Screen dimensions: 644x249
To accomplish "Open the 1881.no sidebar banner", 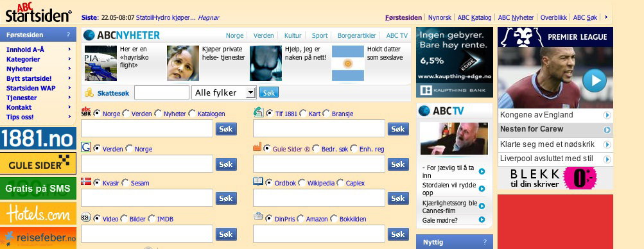I will pos(38,138).
